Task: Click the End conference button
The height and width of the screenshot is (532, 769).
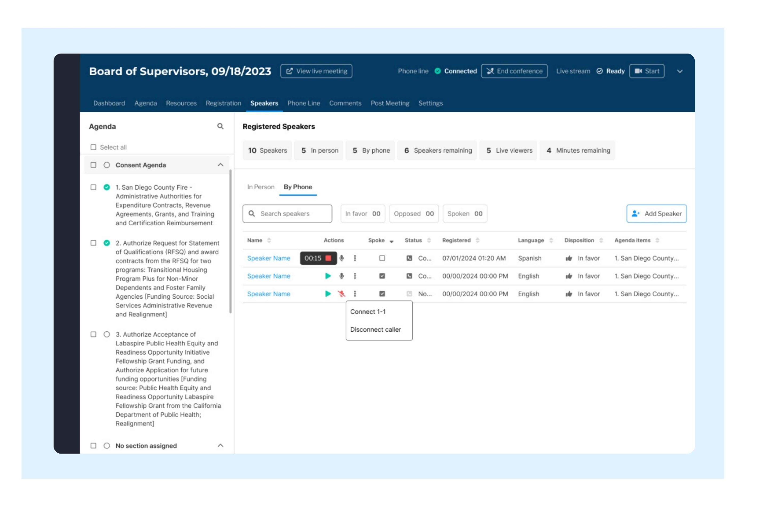Action: point(514,71)
